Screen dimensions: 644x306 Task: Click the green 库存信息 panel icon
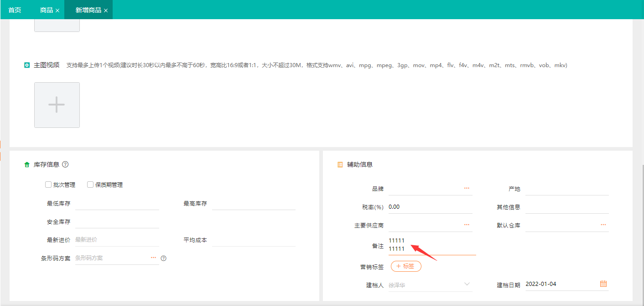point(26,164)
